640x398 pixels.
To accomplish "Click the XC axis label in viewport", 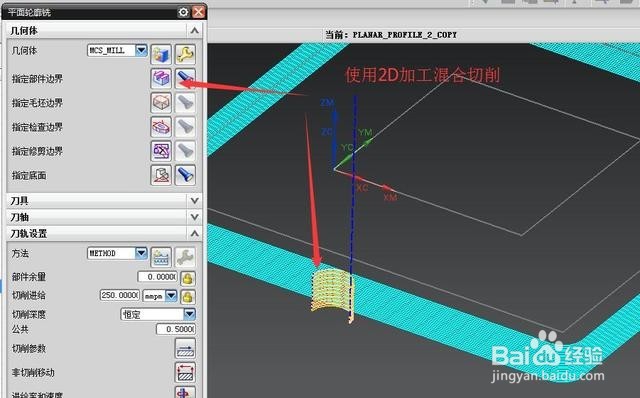I will 362,188.
